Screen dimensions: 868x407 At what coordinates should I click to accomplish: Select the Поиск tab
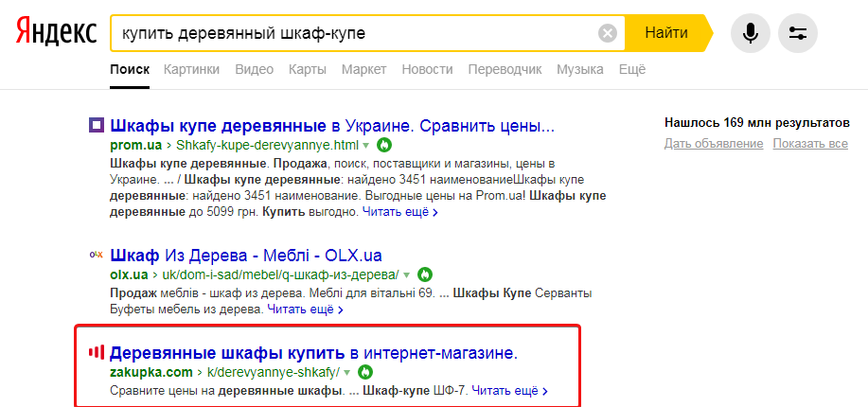coord(130,70)
